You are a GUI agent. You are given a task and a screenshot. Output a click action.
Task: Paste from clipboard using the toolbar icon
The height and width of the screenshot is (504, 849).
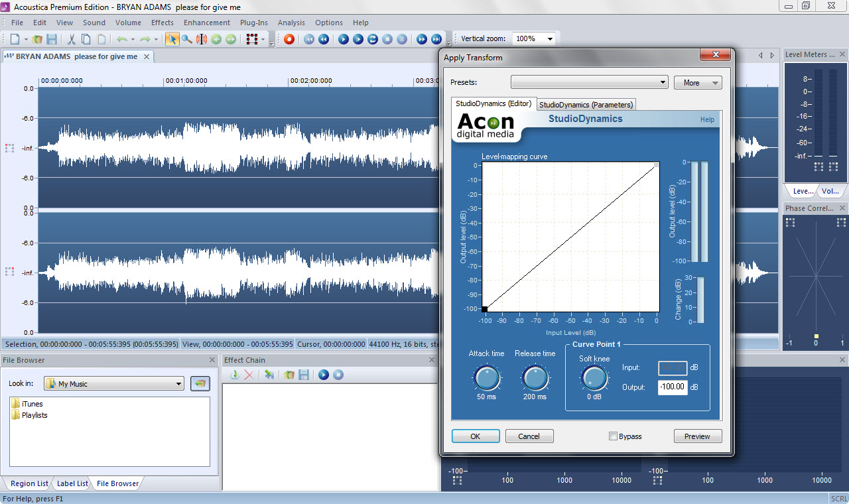(101, 39)
